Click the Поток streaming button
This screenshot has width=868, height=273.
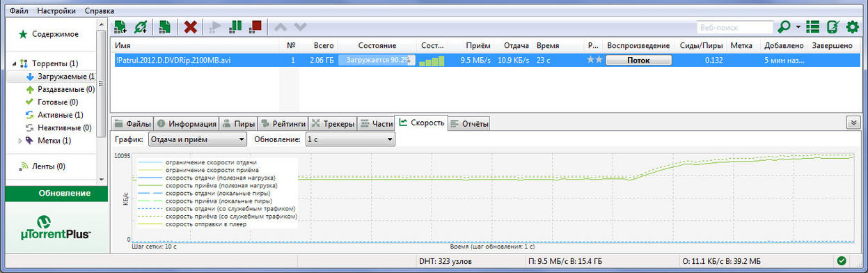coord(638,61)
